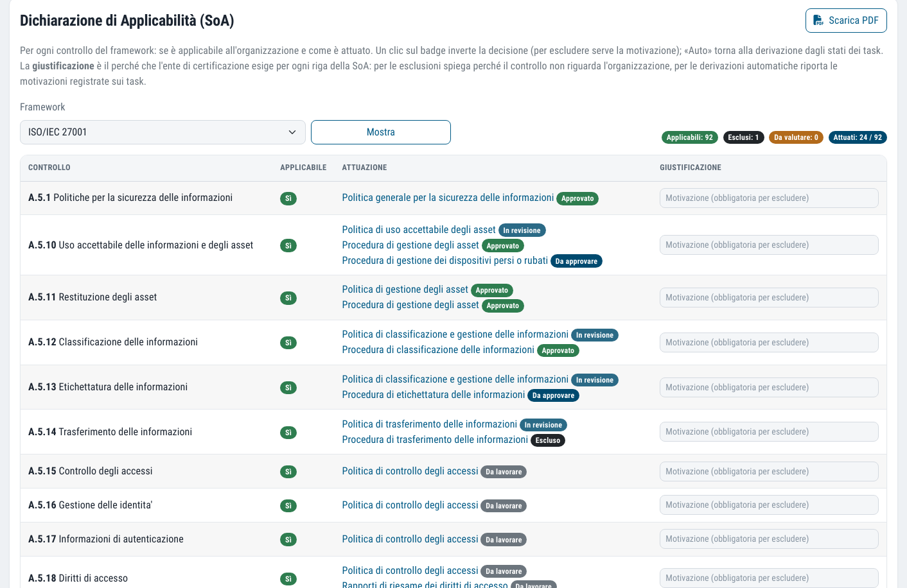Invert the Sì badge for A.5.11

click(x=288, y=298)
